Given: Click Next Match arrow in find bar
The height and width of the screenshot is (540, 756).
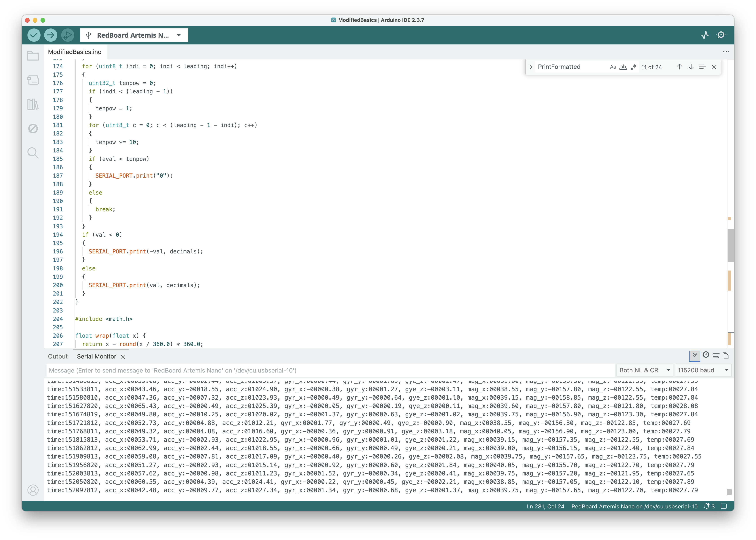Looking at the screenshot, I should tap(691, 67).
